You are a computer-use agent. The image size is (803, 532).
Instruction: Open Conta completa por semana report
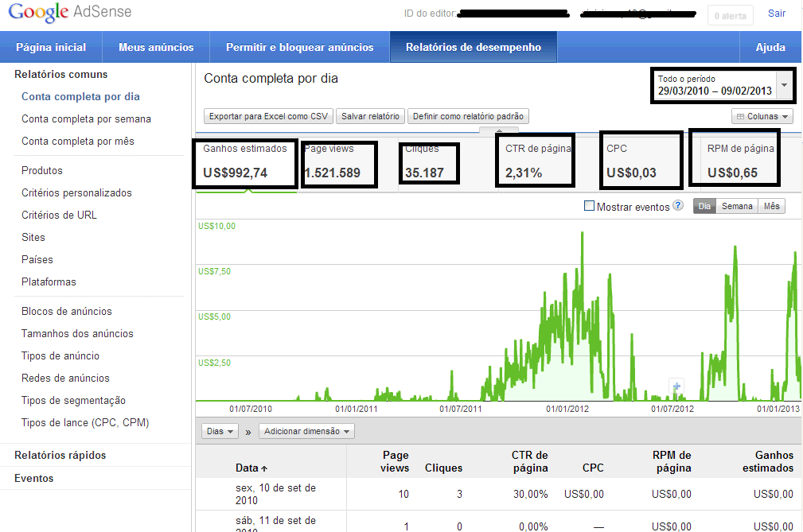[x=86, y=118]
